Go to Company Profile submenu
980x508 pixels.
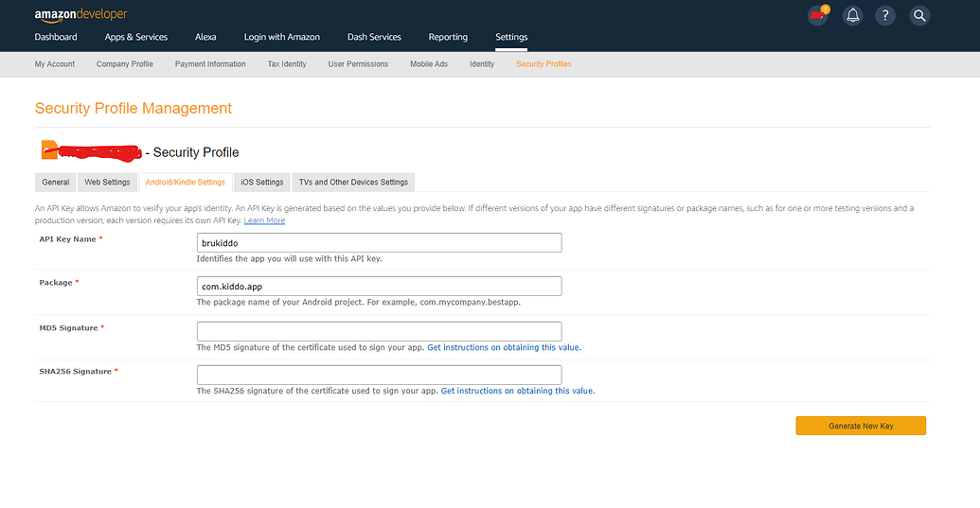coord(124,64)
